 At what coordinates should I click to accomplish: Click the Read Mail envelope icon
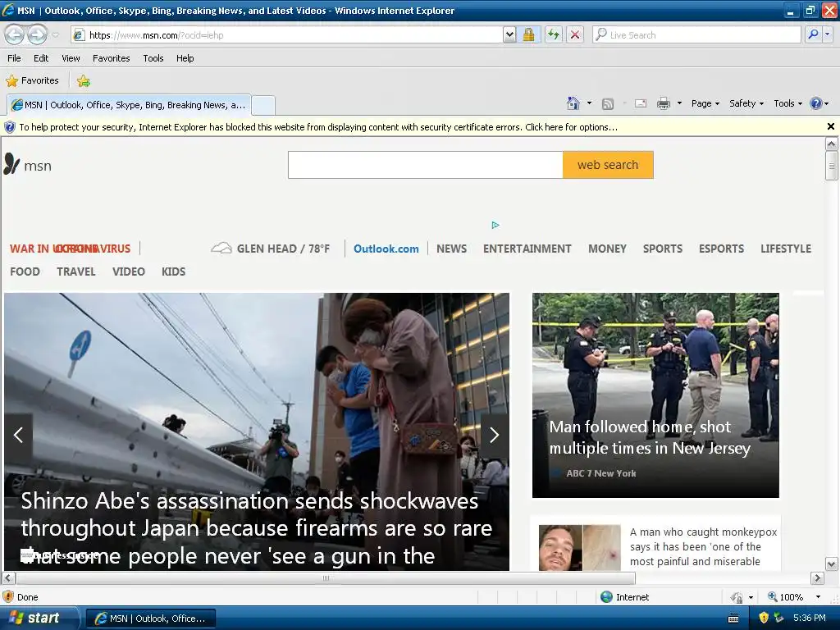[x=641, y=103]
